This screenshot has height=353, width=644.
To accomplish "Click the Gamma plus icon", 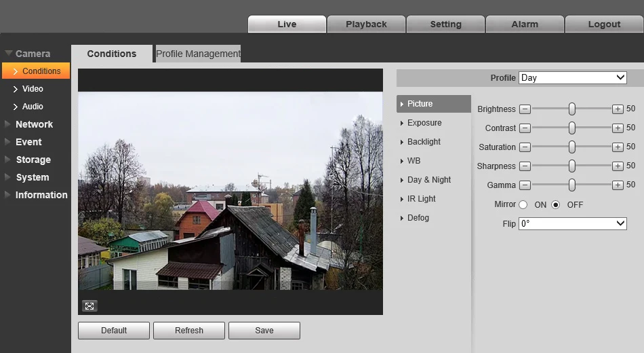I will (x=618, y=185).
